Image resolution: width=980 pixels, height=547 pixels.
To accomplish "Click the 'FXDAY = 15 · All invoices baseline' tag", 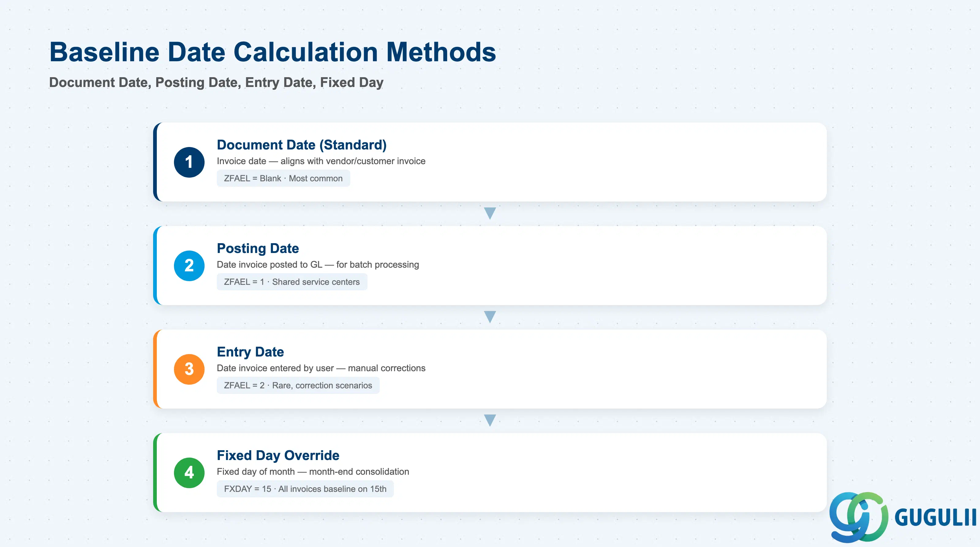I will point(305,489).
